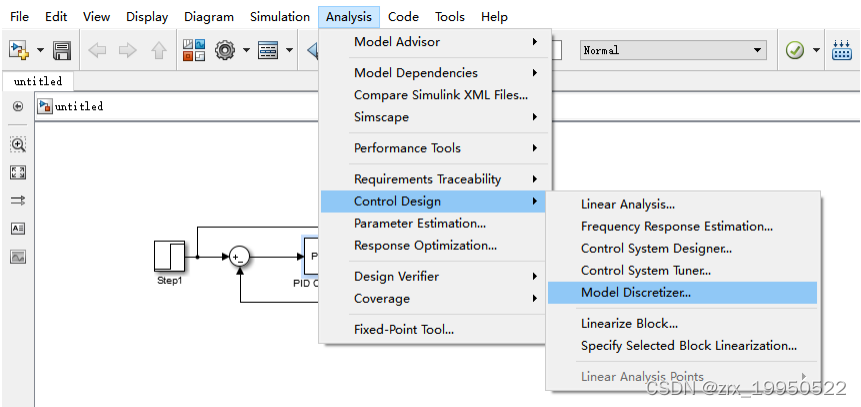Click the Back navigation arrow

97,51
